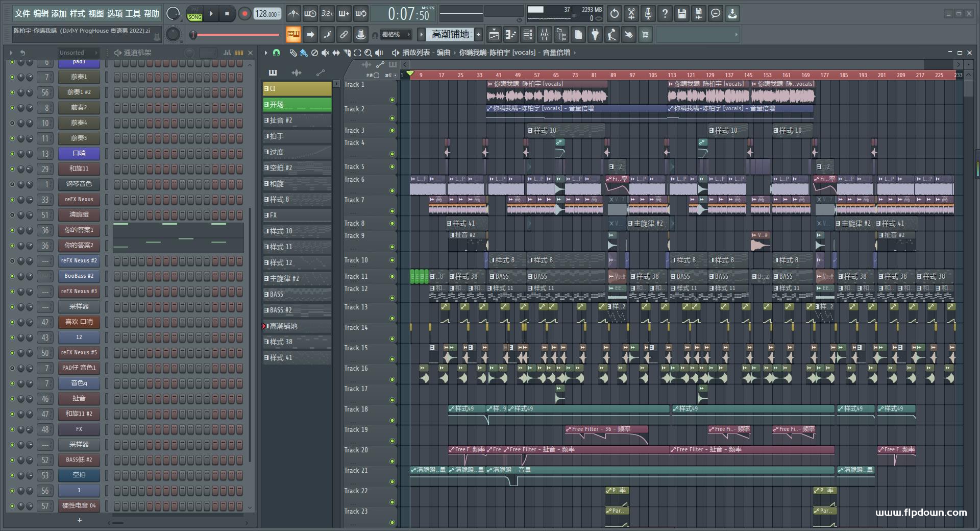Open the 帮助 (Help) menu

tap(152, 14)
